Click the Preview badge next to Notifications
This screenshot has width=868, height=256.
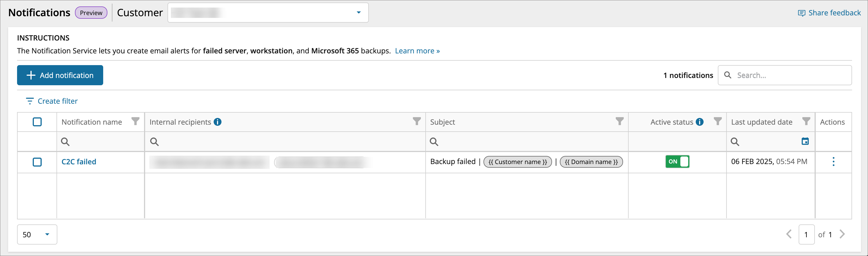[x=91, y=13]
